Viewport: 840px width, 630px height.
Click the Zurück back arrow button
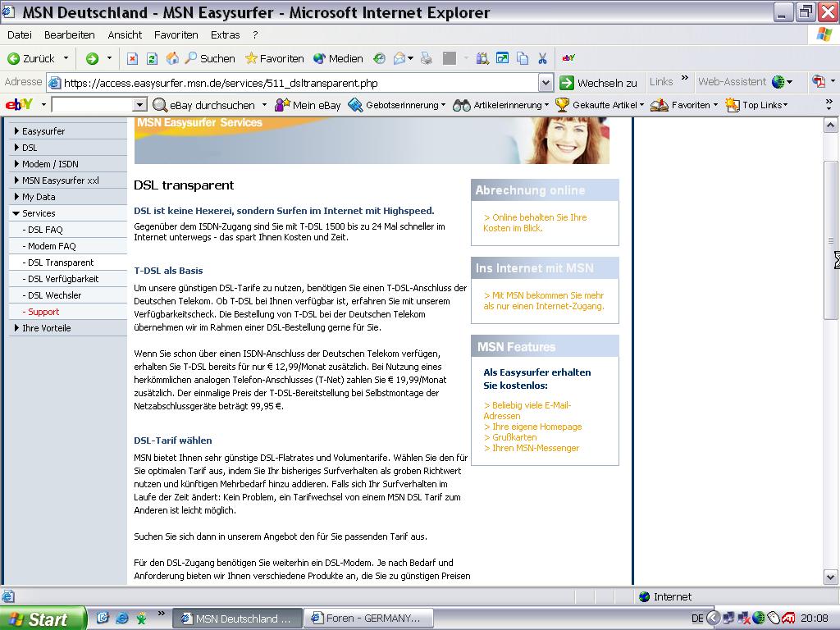pos(31,58)
